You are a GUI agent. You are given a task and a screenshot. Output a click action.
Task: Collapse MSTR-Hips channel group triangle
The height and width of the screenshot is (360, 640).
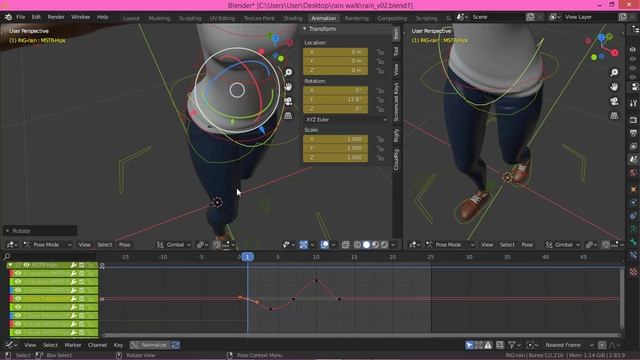point(10,265)
